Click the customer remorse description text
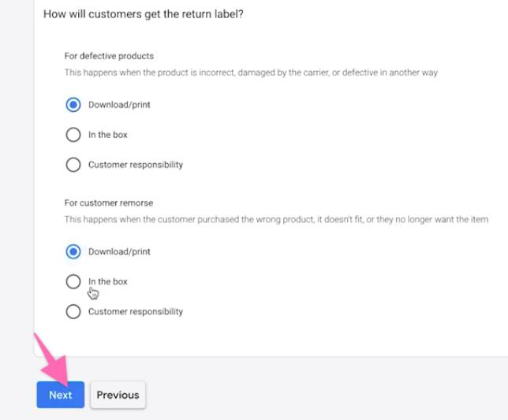 [x=276, y=219]
